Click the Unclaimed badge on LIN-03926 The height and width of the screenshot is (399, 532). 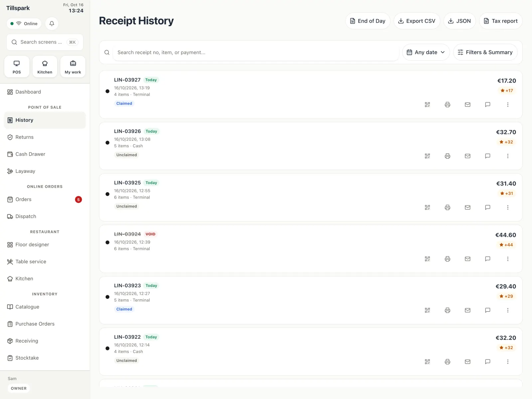(127, 155)
